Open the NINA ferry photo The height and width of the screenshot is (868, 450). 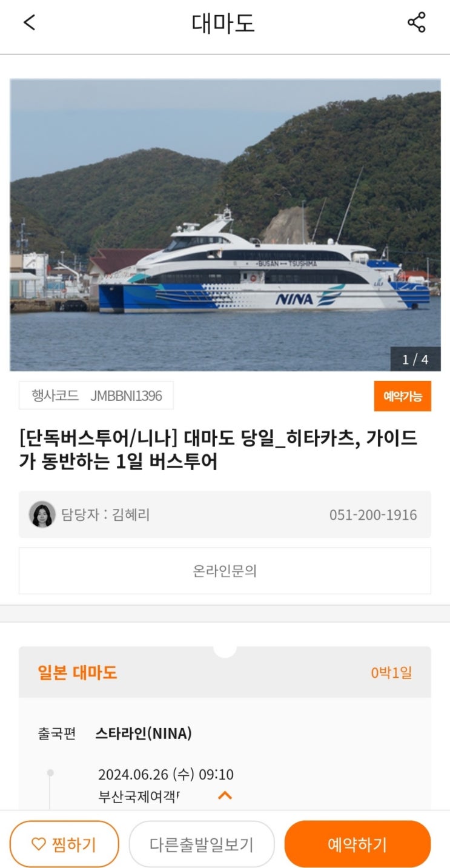[x=225, y=225]
